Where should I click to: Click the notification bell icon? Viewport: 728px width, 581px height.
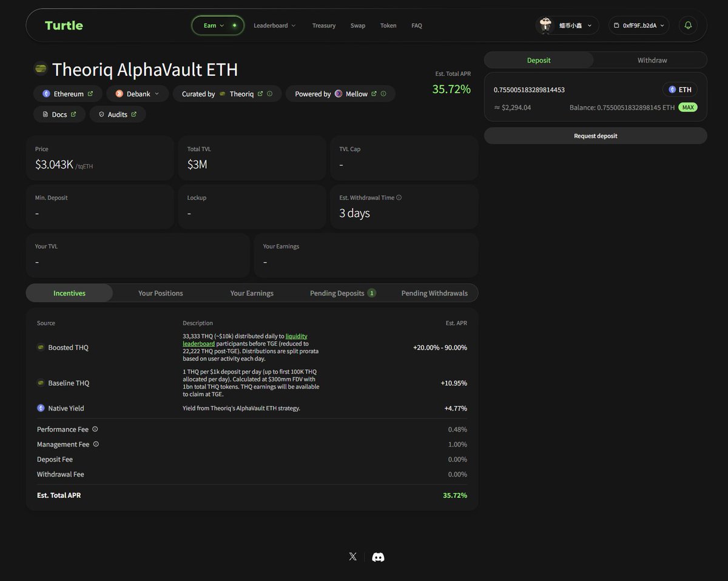688,25
